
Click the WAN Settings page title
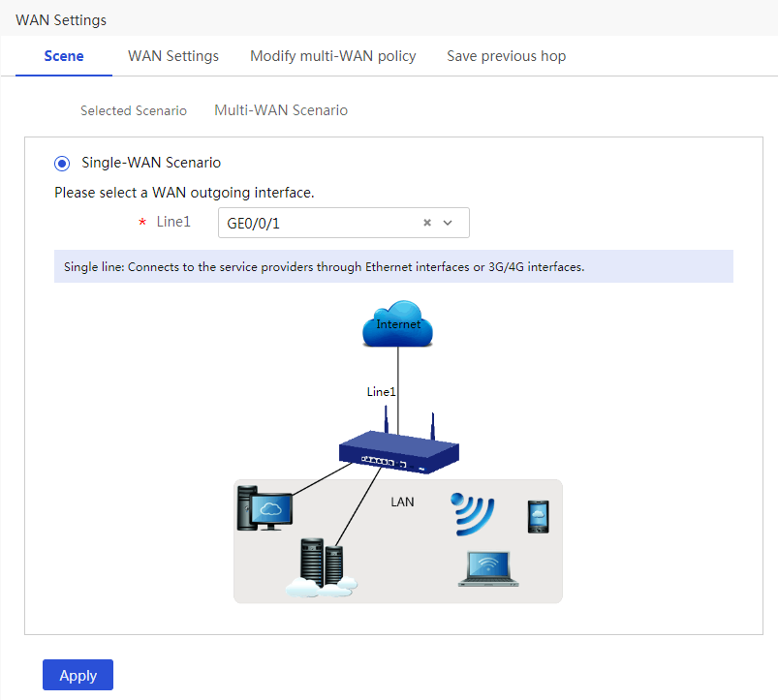point(61,20)
